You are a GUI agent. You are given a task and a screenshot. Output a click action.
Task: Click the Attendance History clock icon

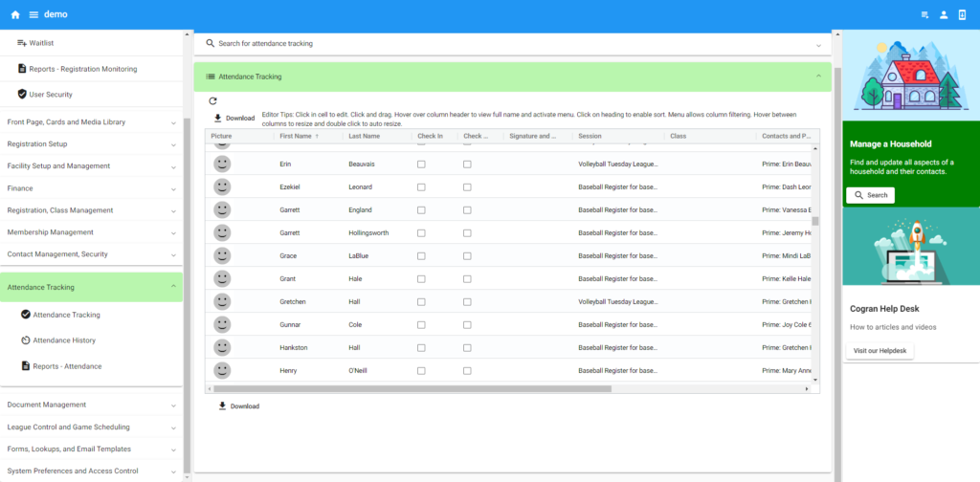point(25,340)
